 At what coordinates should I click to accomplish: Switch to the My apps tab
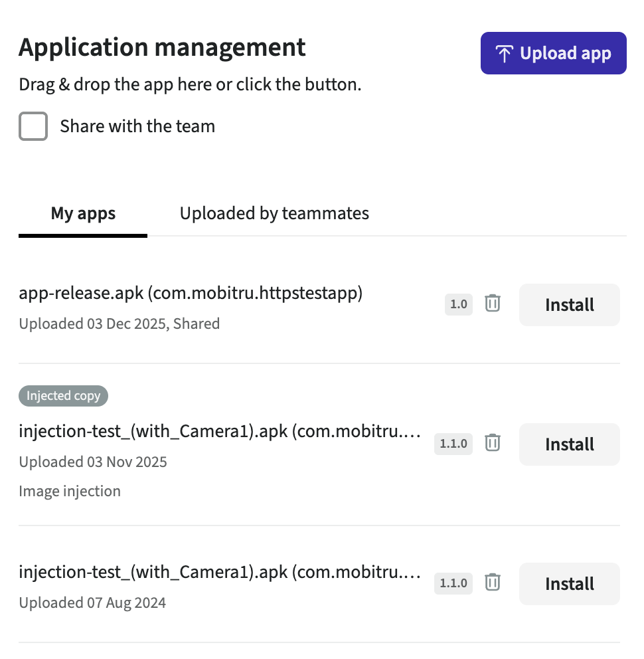[x=83, y=214]
